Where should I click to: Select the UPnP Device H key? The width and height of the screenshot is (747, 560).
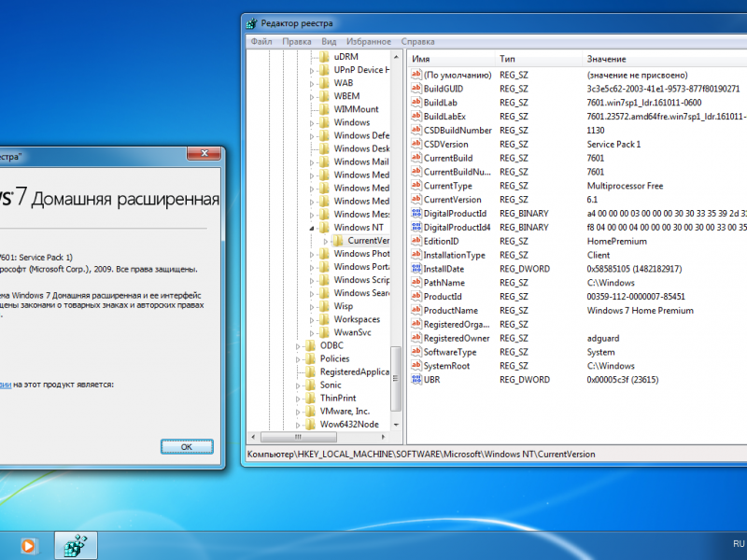click(x=361, y=69)
